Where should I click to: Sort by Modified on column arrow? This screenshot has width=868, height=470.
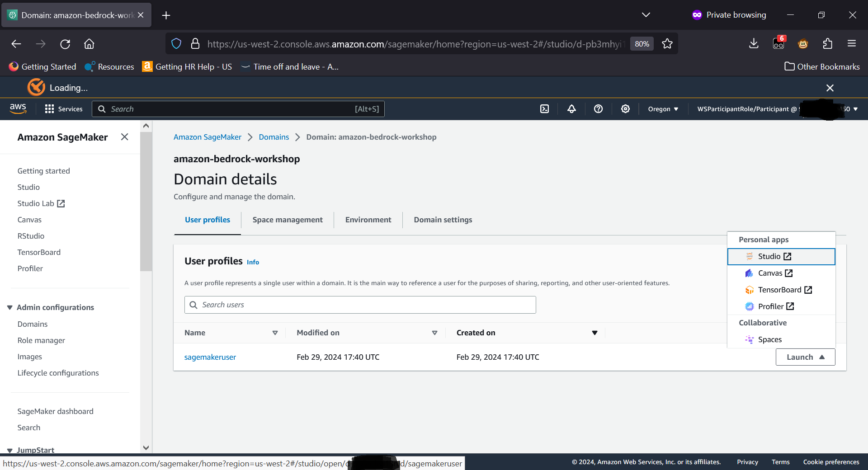click(x=434, y=333)
